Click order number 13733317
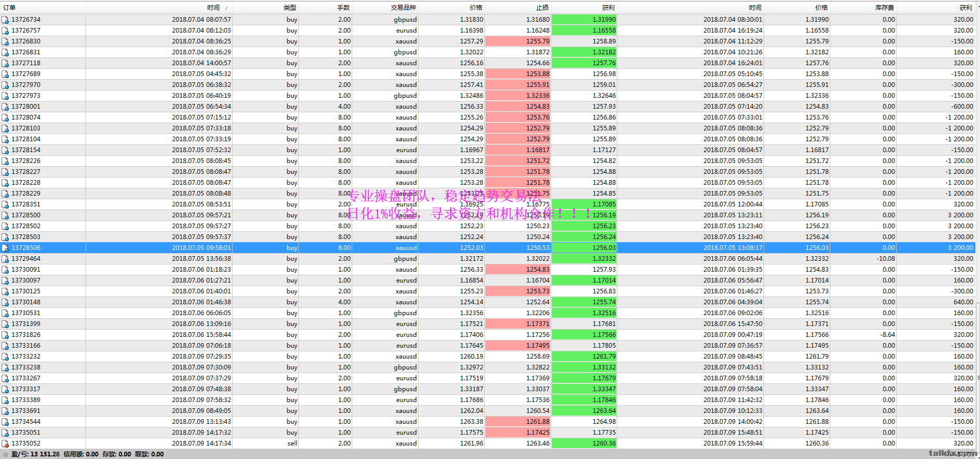The image size is (980, 459). click(x=26, y=389)
